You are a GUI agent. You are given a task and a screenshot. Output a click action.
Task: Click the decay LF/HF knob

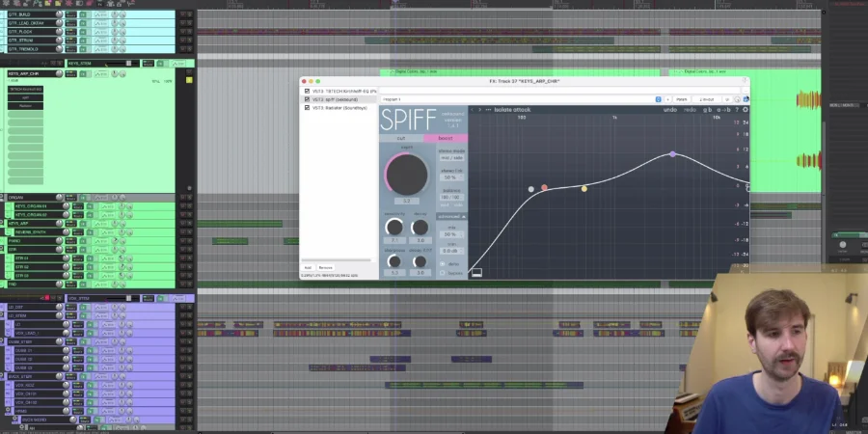(420, 261)
